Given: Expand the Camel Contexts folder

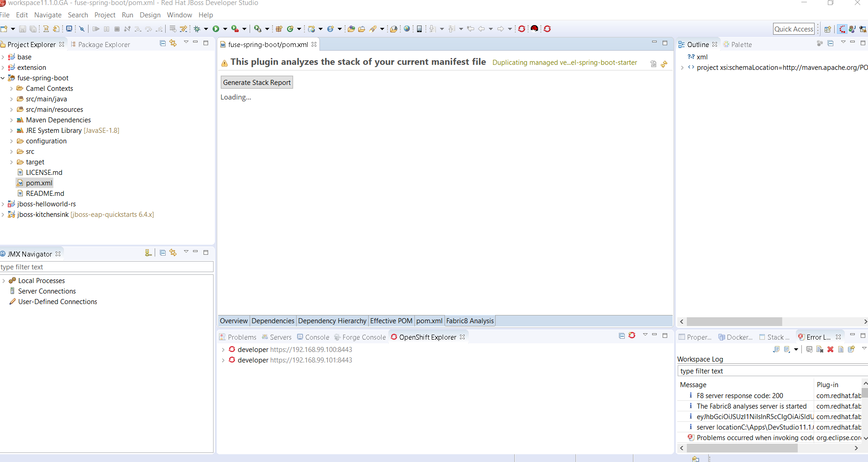Looking at the screenshot, I should [x=11, y=89].
